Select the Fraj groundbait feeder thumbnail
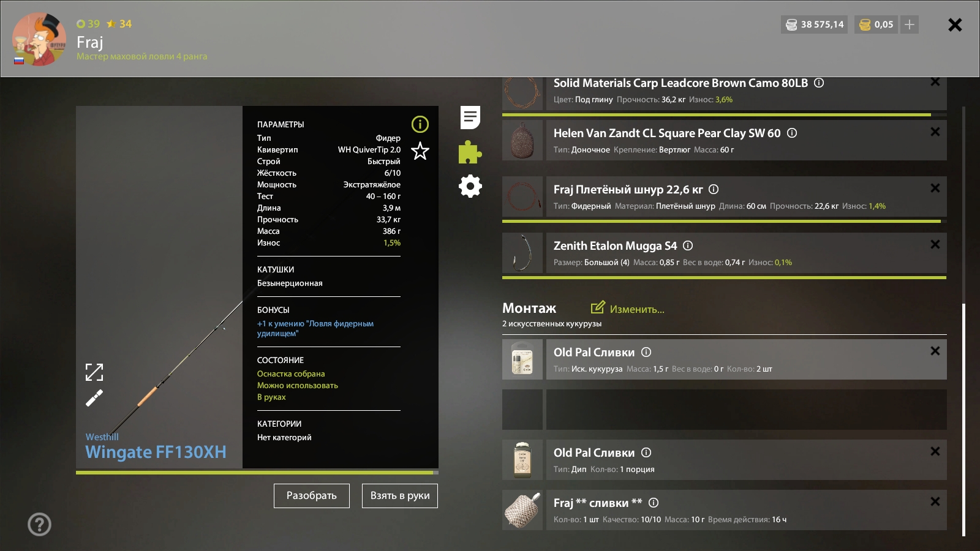Screen dimensions: 980x551 point(522,510)
